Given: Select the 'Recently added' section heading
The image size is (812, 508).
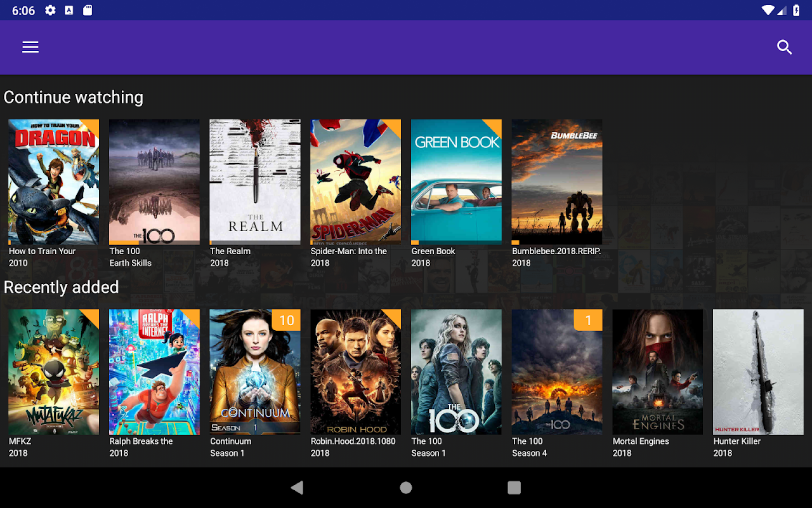Looking at the screenshot, I should 62,287.
